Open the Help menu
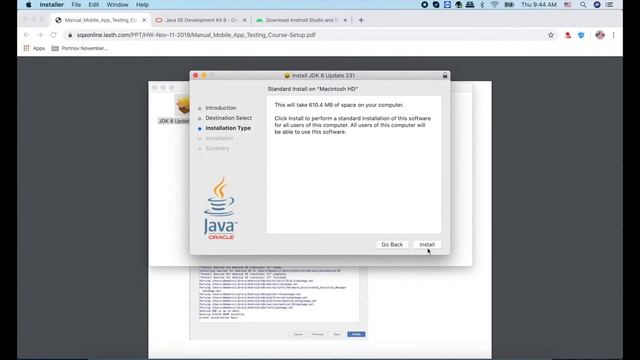 pyautogui.click(x=142, y=4)
